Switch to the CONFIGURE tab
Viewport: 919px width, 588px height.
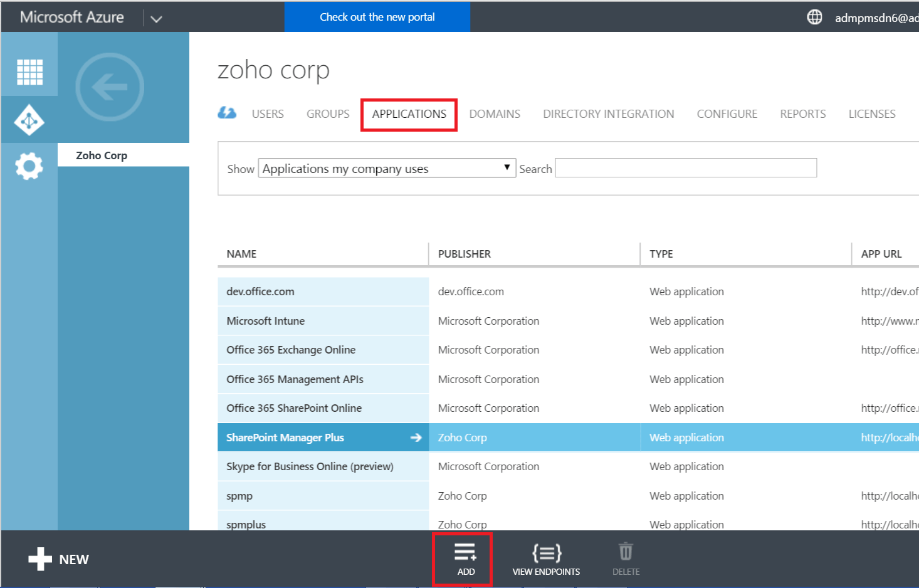coord(727,114)
